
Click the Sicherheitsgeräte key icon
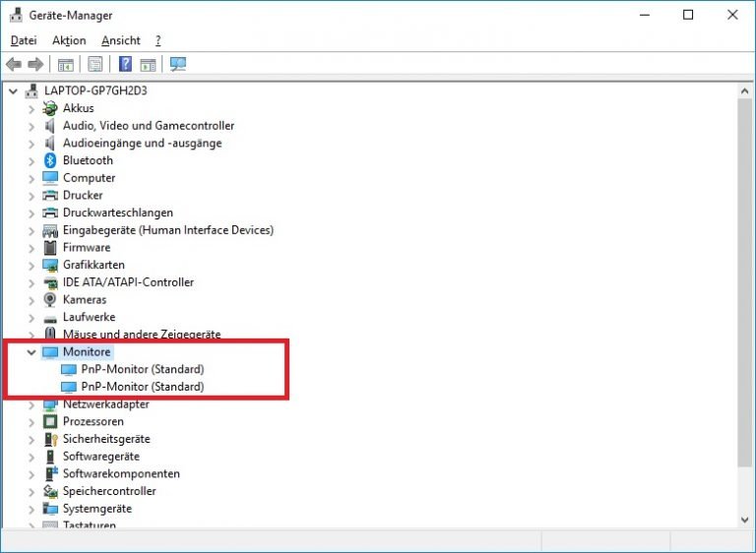[50, 439]
